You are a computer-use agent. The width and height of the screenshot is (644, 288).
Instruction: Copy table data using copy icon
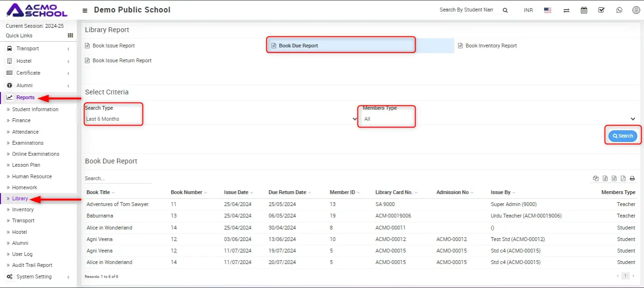(596, 178)
